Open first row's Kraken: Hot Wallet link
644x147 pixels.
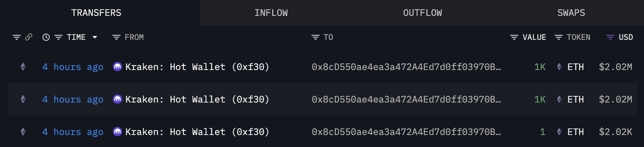pyautogui.click(x=197, y=67)
